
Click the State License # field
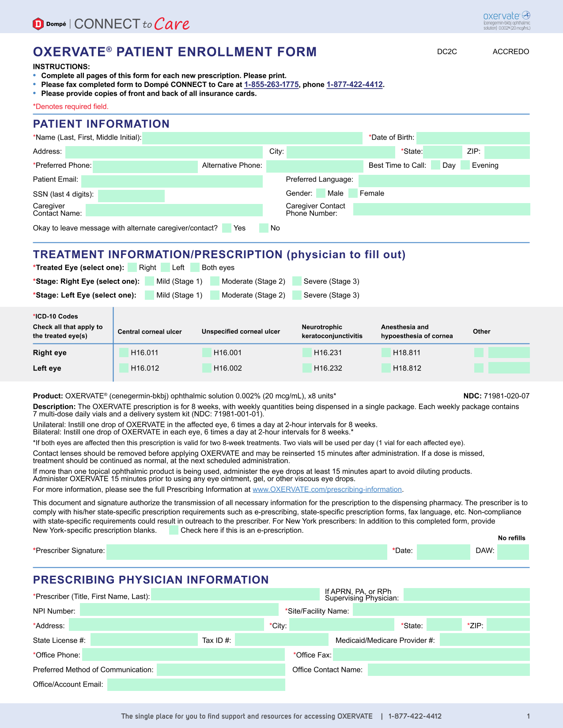(x=144, y=639)
